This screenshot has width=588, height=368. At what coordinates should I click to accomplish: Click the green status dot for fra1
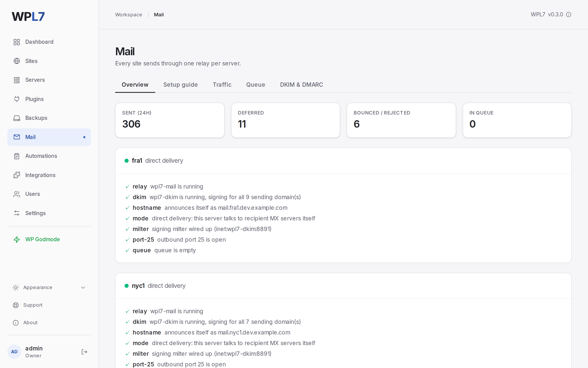pyautogui.click(x=127, y=161)
